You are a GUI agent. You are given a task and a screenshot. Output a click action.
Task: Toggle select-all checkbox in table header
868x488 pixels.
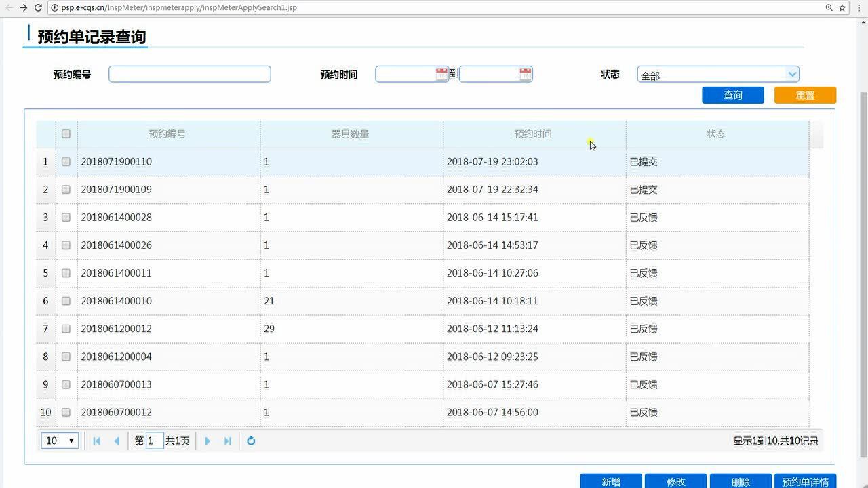[66, 134]
